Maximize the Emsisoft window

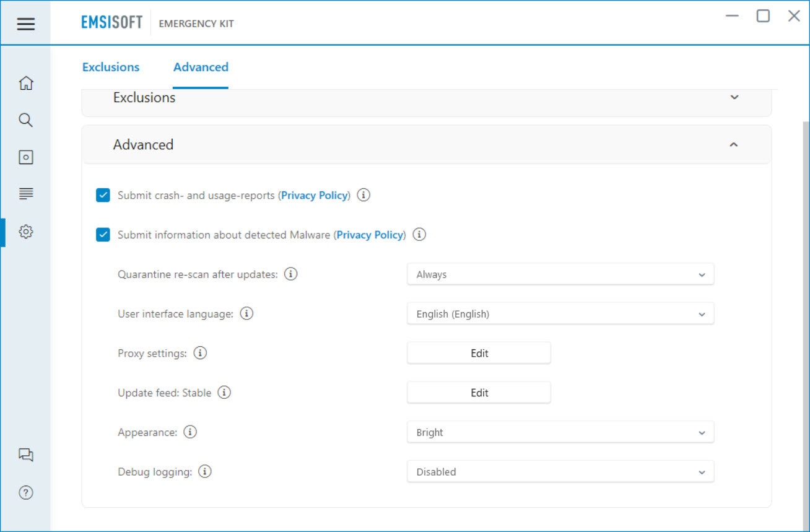(x=763, y=16)
